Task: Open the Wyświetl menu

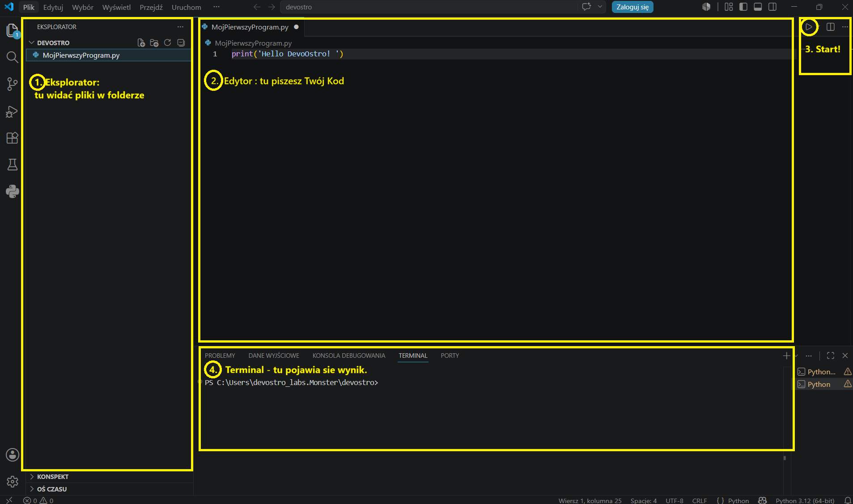Action: 116,7
